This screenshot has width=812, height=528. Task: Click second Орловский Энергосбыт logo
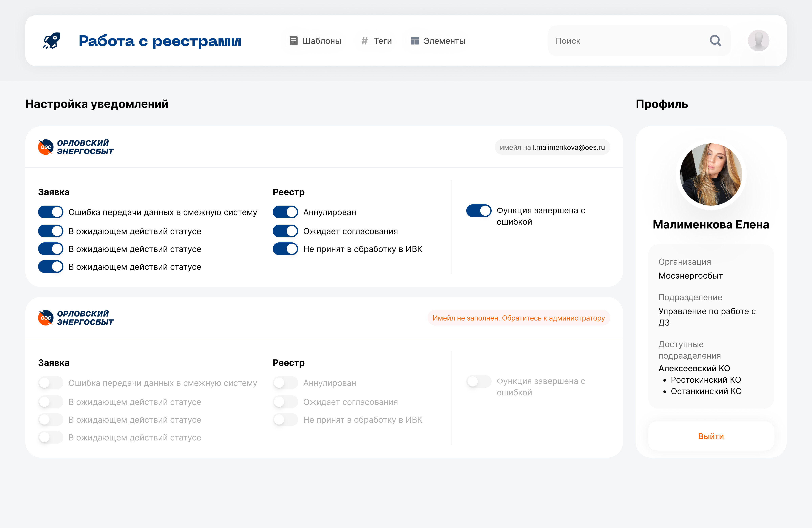click(76, 318)
